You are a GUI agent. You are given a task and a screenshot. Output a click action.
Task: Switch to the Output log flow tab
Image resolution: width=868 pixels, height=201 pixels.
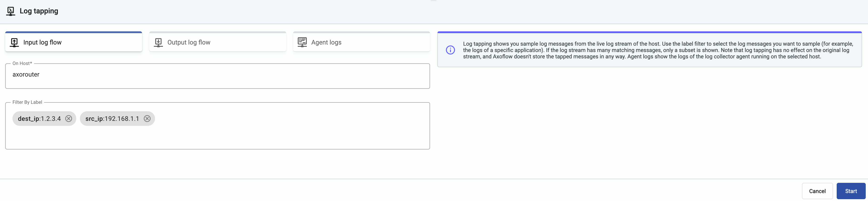coord(218,42)
